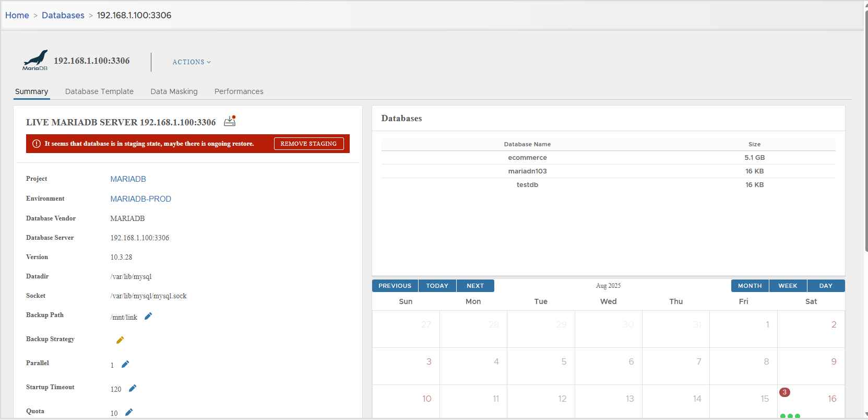Click the red badge showing 3 events

[x=784, y=392]
